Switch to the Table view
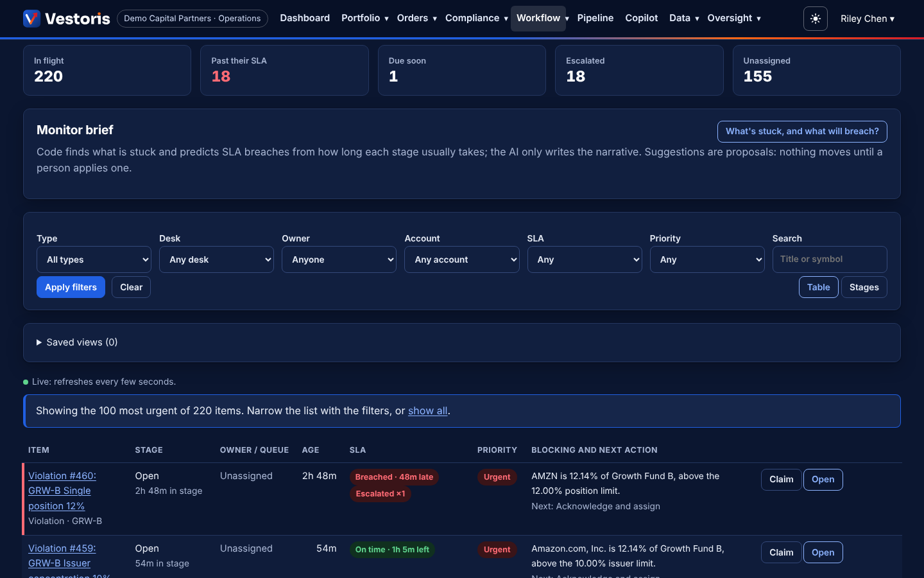The height and width of the screenshot is (578, 924). coord(818,287)
